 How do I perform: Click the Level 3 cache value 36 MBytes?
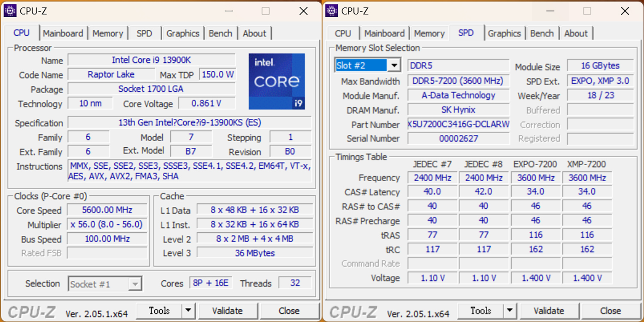[255, 253]
